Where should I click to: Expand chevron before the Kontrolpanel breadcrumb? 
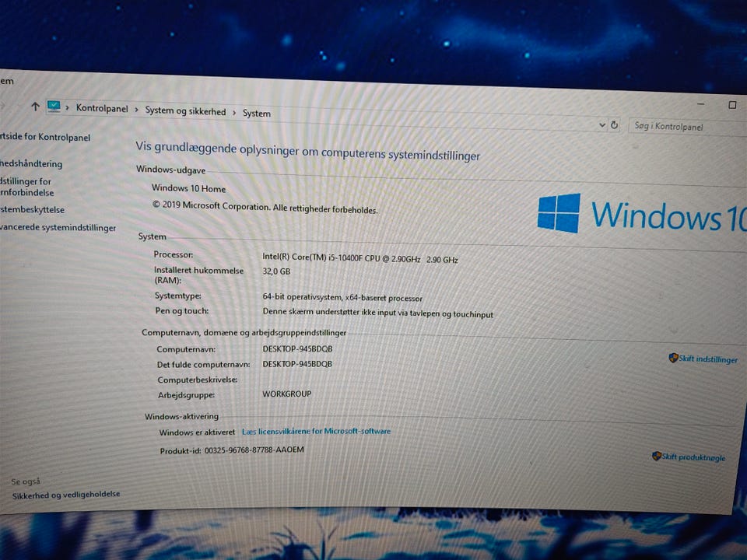click(x=67, y=107)
